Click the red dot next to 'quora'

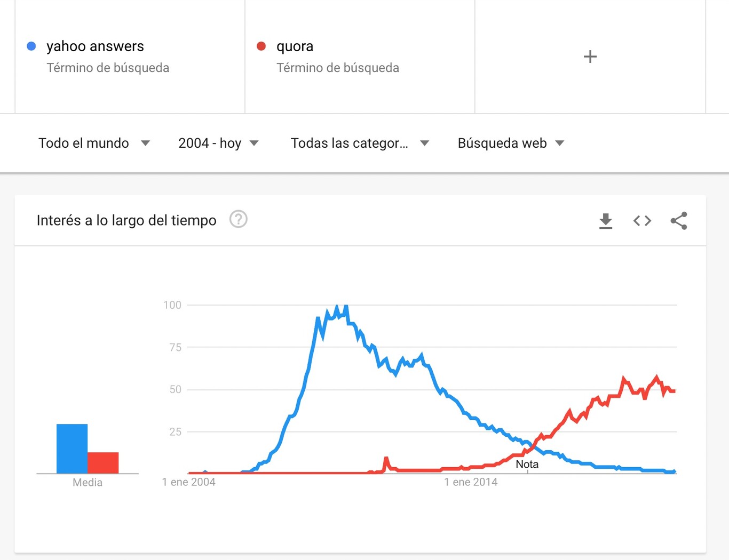tap(261, 46)
